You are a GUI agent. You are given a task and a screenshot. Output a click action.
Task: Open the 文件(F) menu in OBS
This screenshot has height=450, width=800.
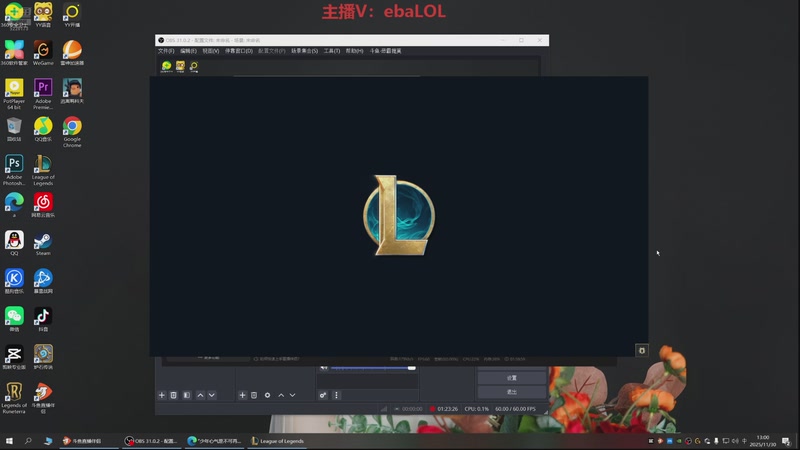(166, 51)
